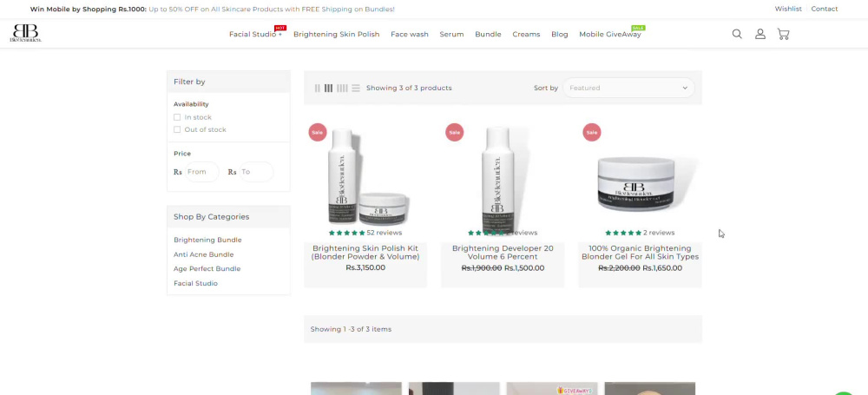Switch to three-column grid view
The image size is (868, 395).
328,88
